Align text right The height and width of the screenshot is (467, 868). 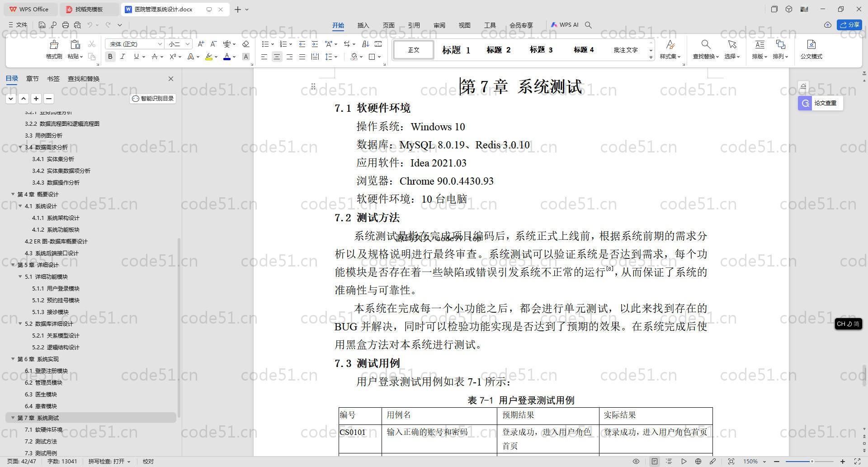click(x=289, y=57)
